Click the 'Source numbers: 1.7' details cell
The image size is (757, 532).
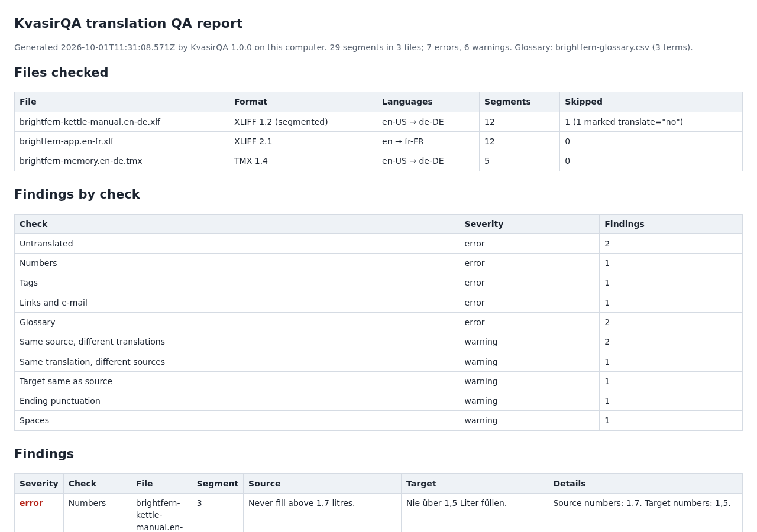(645, 512)
